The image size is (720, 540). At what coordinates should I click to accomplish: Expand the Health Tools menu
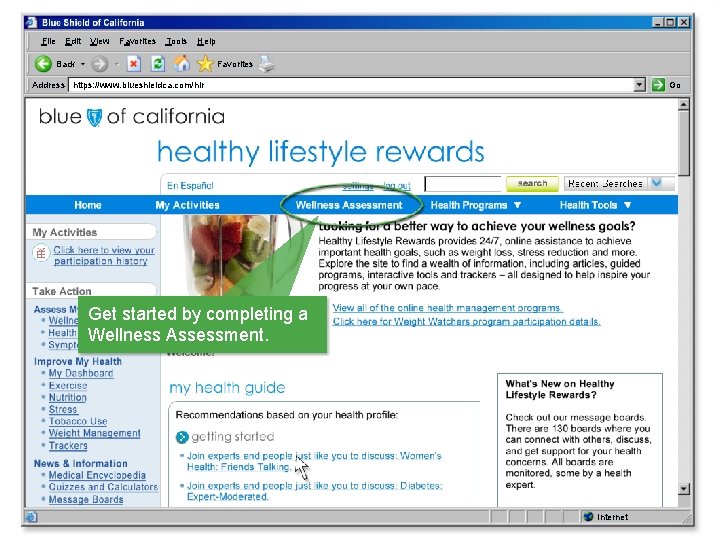[x=628, y=205]
